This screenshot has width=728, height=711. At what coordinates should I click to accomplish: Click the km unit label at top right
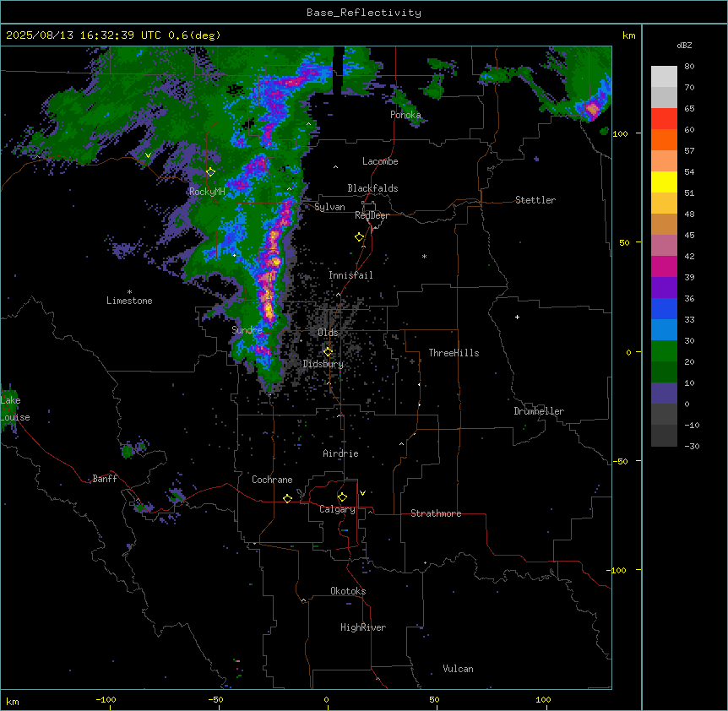pos(629,35)
